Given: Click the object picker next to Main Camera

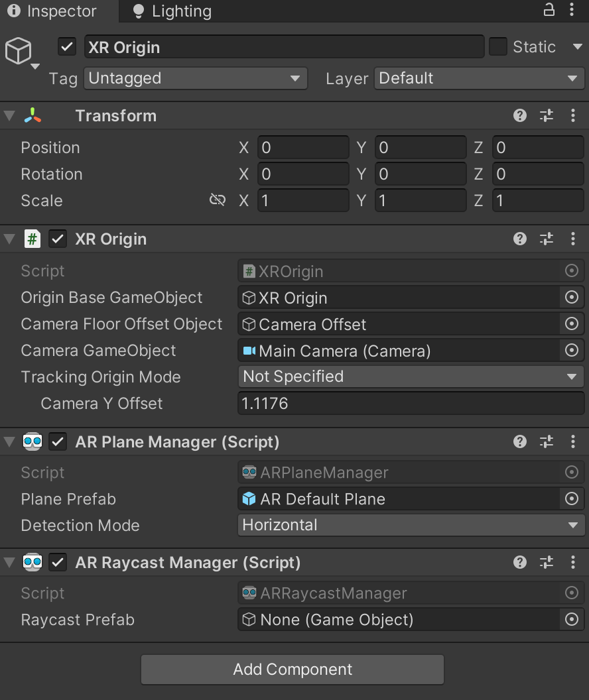Looking at the screenshot, I should (x=571, y=351).
